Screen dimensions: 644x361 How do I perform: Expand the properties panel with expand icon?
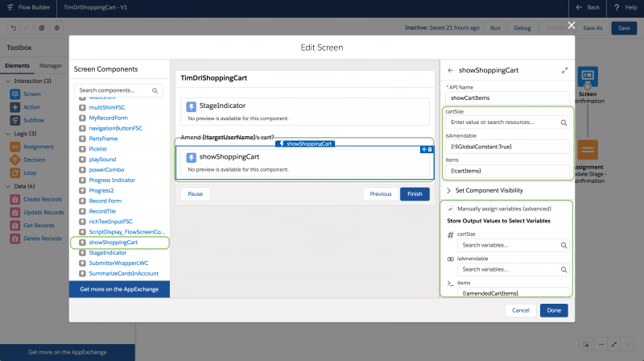[x=565, y=70]
